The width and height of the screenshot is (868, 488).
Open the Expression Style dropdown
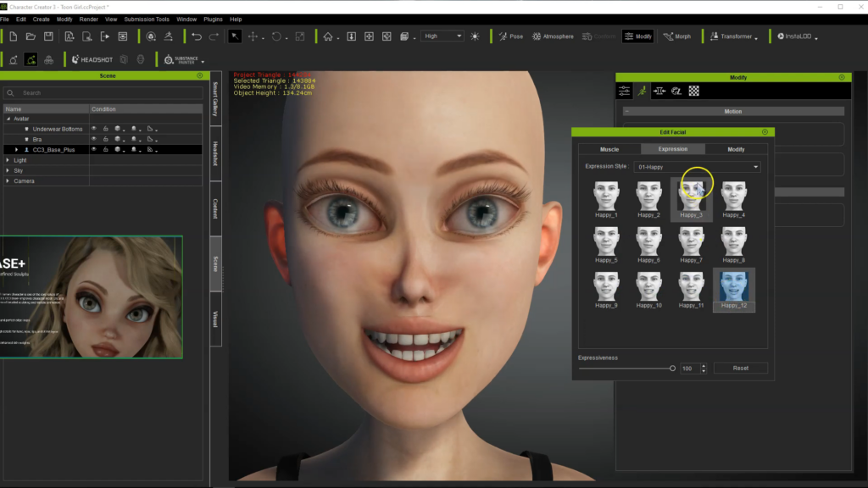click(x=697, y=167)
